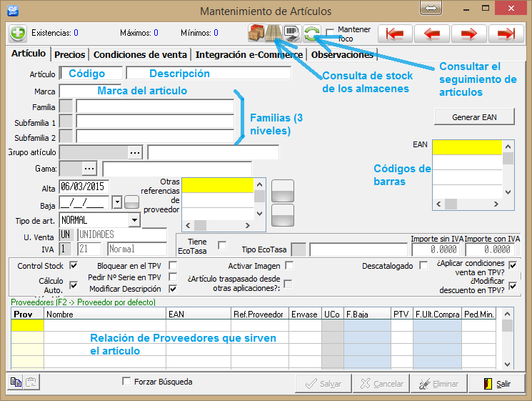Click down arrow of Otras referencias list scrollbar
This screenshot has width=532, height=401.
tap(259, 214)
